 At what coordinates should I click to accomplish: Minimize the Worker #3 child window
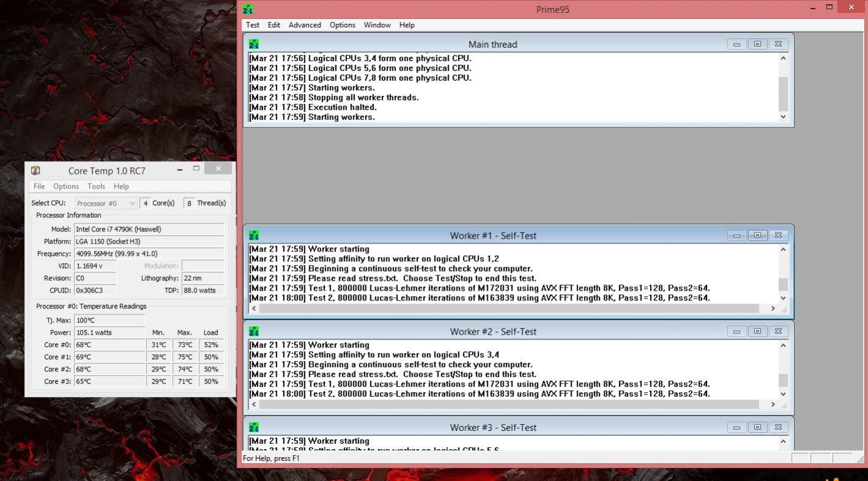[736, 427]
